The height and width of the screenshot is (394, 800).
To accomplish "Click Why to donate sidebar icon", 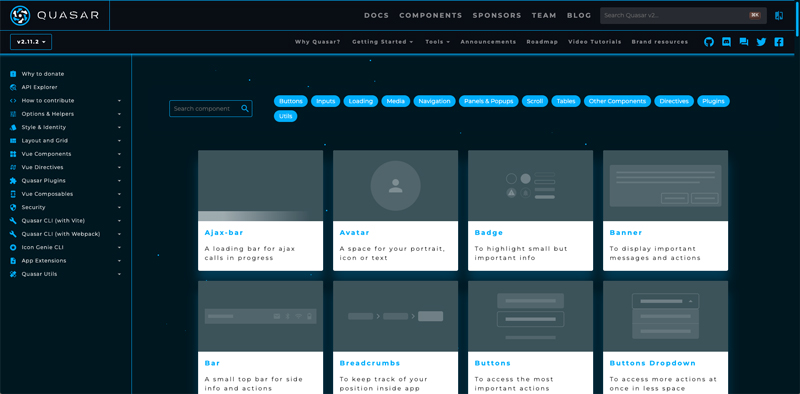I will click(13, 74).
